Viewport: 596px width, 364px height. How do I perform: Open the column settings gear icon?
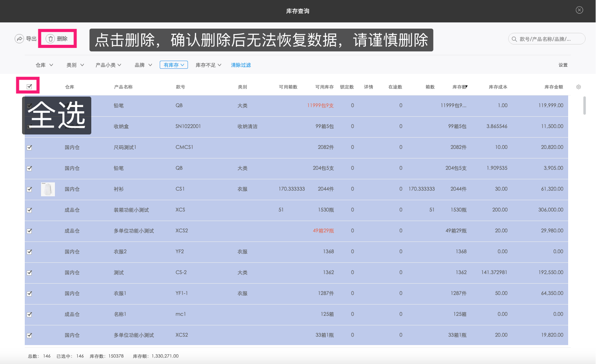pyautogui.click(x=578, y=87)
